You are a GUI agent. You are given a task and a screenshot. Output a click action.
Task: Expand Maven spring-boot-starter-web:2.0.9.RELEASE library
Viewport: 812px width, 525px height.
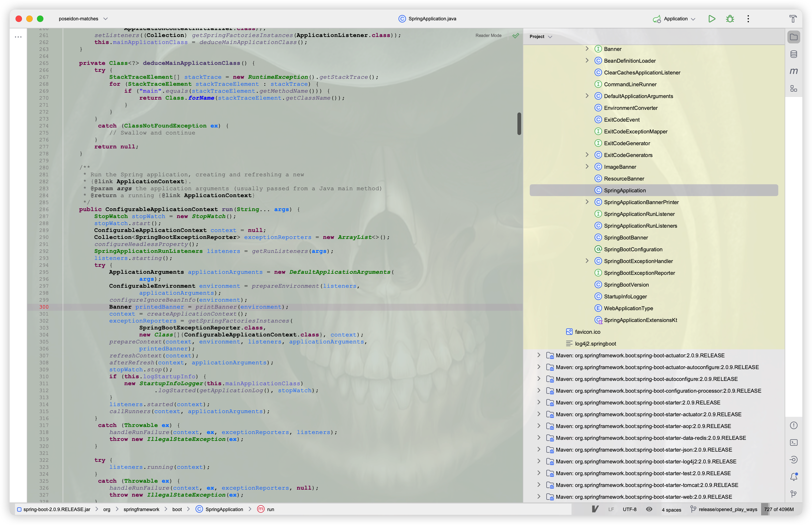coord(539,497)
